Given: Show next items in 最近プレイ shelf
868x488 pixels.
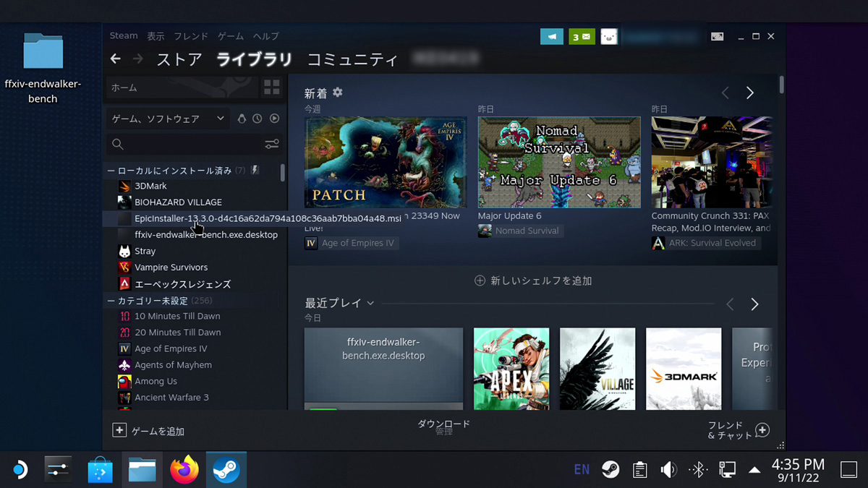Looking at the screenshot, I should pos(754,304).
